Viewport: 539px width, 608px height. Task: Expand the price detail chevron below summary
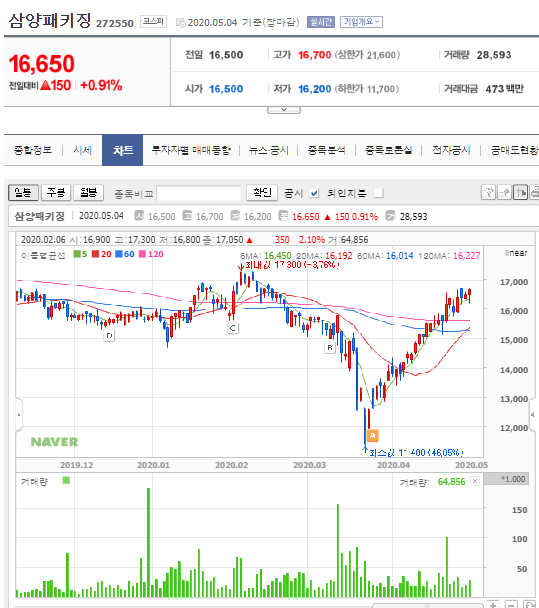(284, 110)
